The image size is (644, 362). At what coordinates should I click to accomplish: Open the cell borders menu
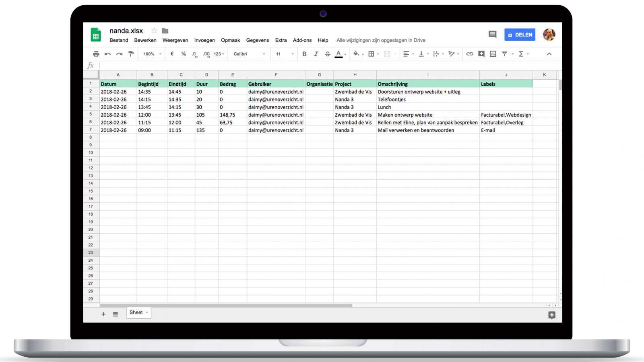point(373,54)
